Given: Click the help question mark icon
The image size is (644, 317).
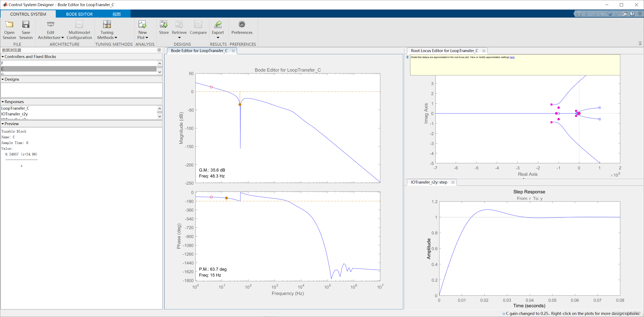Looking at the screenshot, I should [x=632, y=14].
